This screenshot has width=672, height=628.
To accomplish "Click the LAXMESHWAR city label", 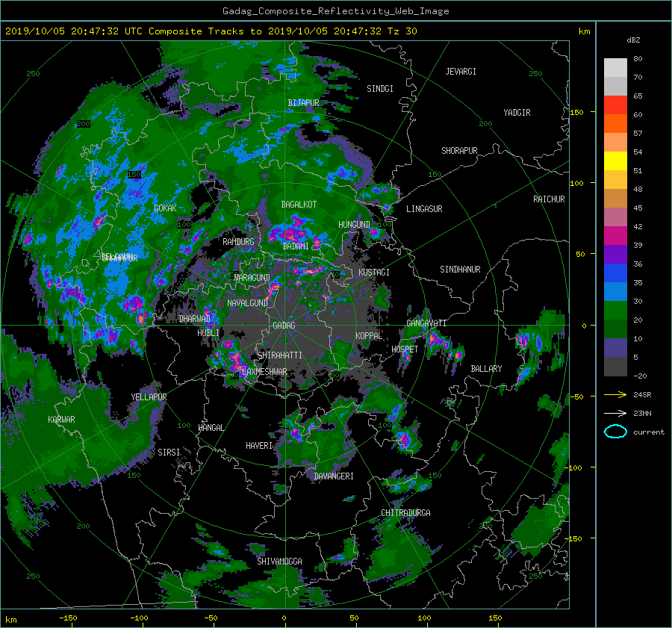I will click(x=264, y=372).
